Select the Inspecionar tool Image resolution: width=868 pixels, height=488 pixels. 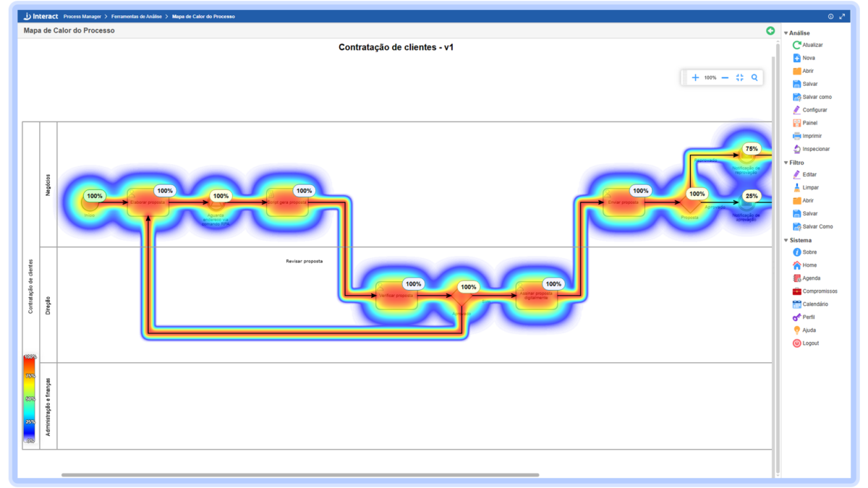pos(796,149)
